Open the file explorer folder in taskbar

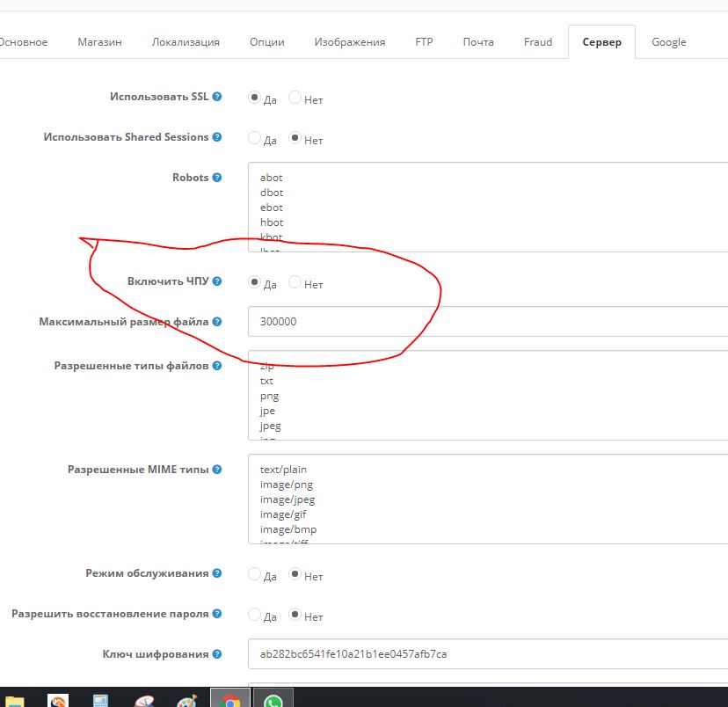tap(15, 700)
